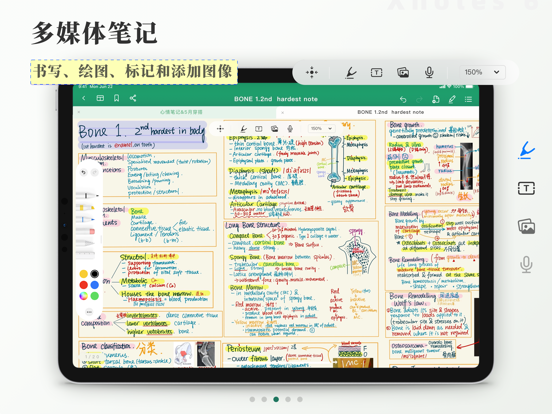Undo using the green header undo arrow
The image size is (552, 414).
click(x=403, y=99)
